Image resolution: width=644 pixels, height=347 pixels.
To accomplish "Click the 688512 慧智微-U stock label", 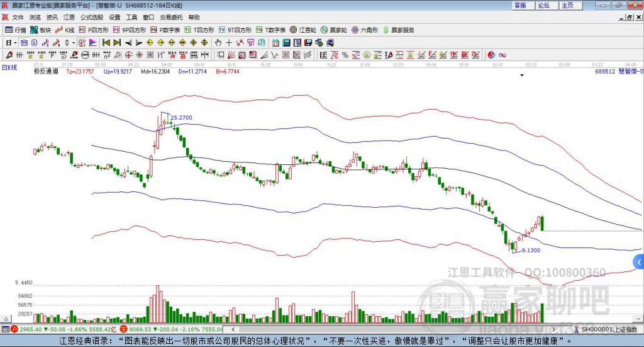I will click(x=619, y=71).
